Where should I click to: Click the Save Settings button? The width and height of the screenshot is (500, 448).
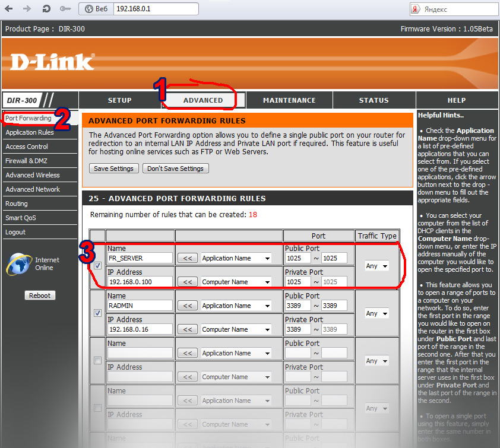point(113,169)
